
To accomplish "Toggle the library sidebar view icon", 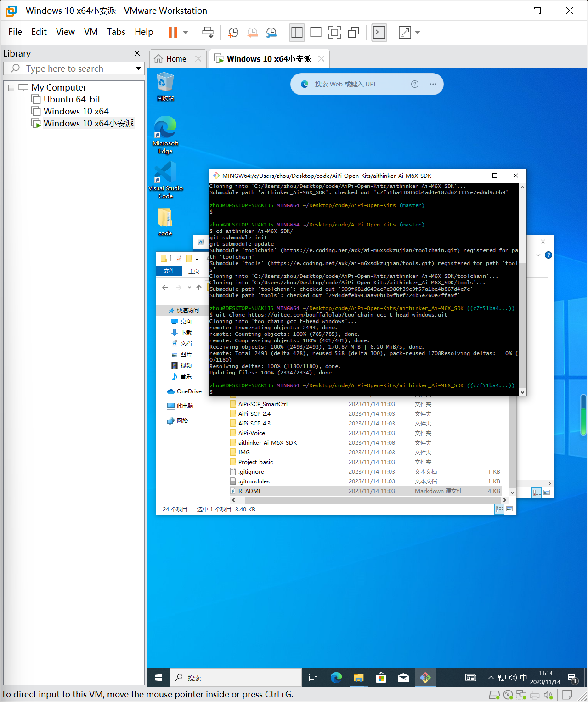I will pos(297,32).
